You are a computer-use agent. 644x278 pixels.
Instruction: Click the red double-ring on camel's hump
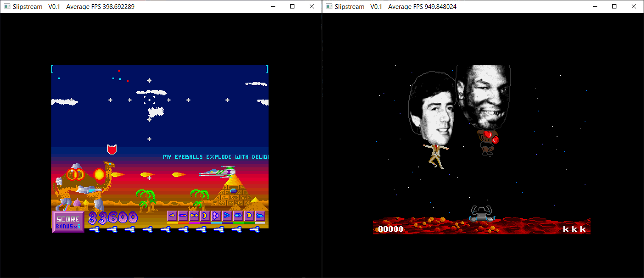click(x=75, y=174)
